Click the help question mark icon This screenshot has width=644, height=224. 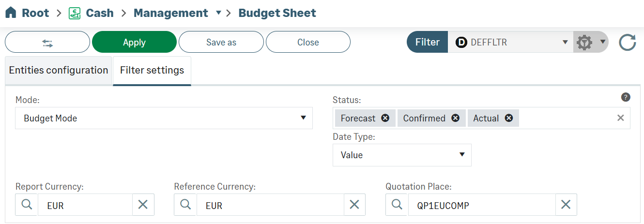pyautogui.click(x=626, y=97)
